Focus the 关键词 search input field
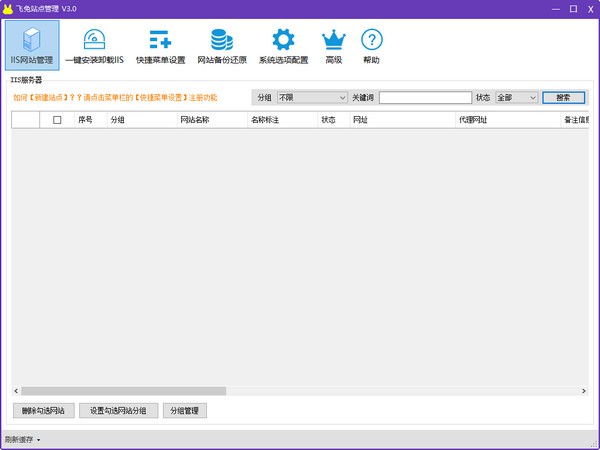This screenshot has height=450, width=600. coord(425,98)
